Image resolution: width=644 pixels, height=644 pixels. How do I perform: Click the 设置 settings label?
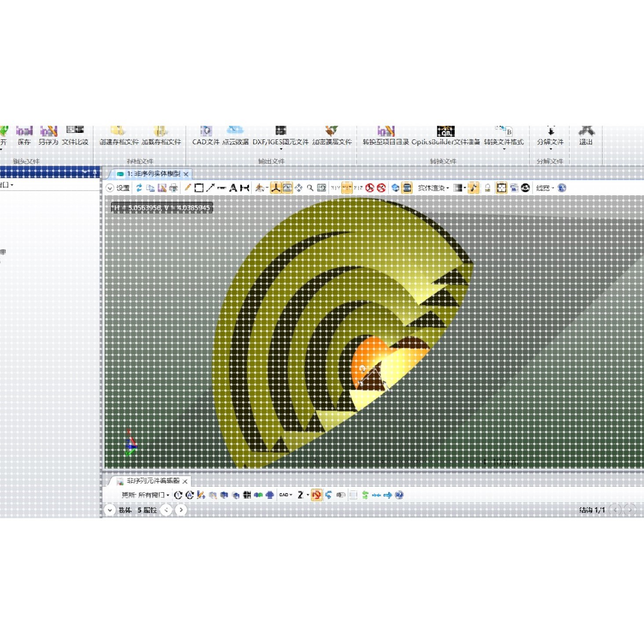coord(123,188)
